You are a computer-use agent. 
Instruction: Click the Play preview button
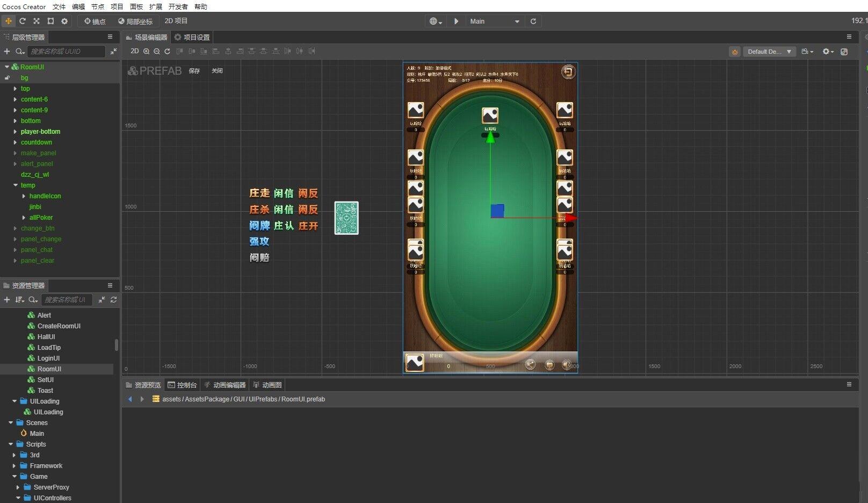coord(456,21)
